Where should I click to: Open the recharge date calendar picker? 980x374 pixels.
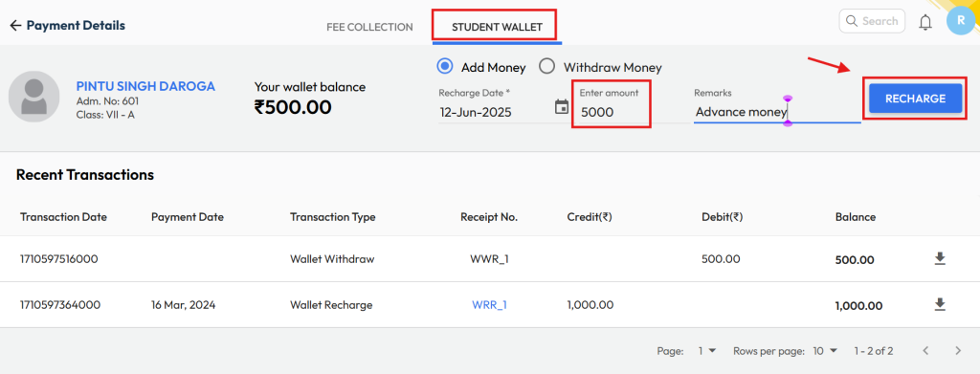coord(562,107)
